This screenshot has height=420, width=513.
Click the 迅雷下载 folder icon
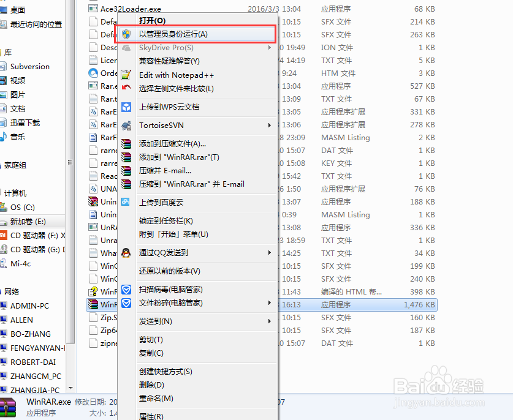(x=3, y=122)
